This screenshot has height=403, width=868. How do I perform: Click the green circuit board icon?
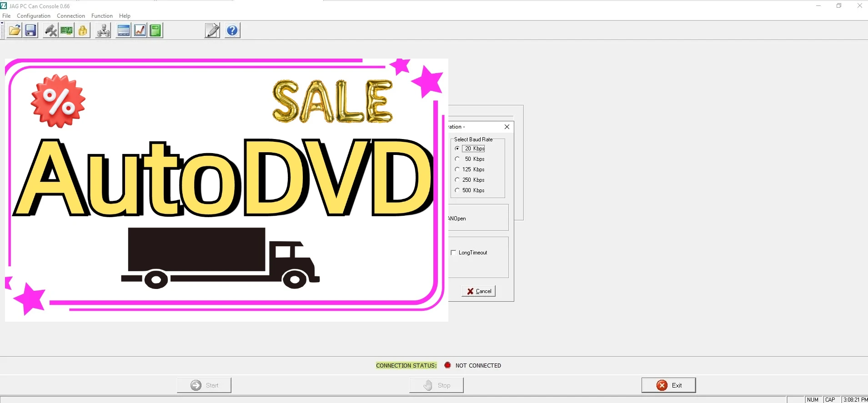click(x=66, y=30)
